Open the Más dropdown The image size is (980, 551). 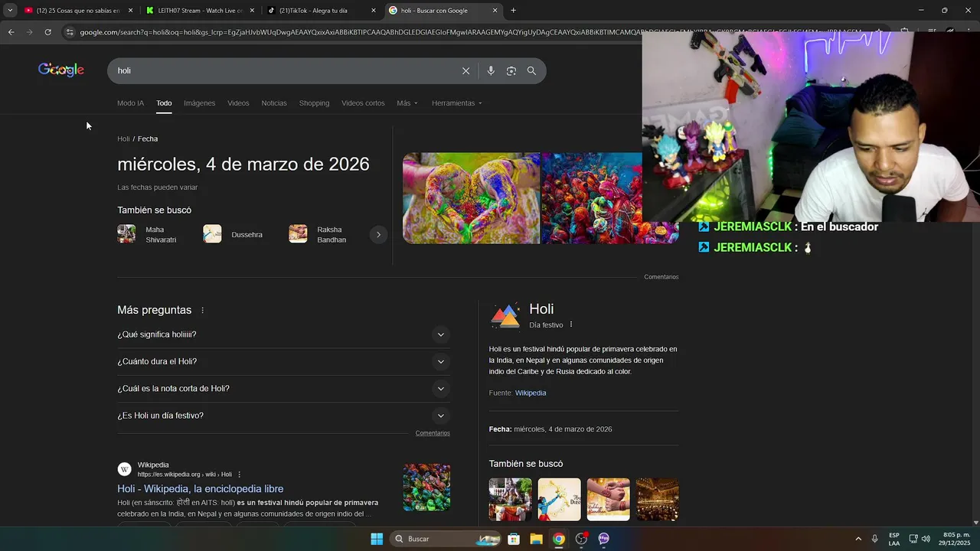pyautogui.click(x=407, y=103)
